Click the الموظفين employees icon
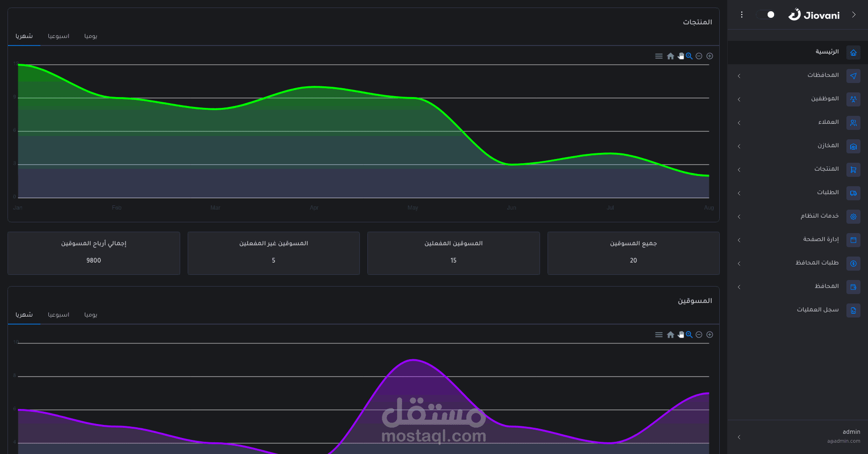Viewport: 868px width, 454px height. pyautogui.click(x=853, y=99)
